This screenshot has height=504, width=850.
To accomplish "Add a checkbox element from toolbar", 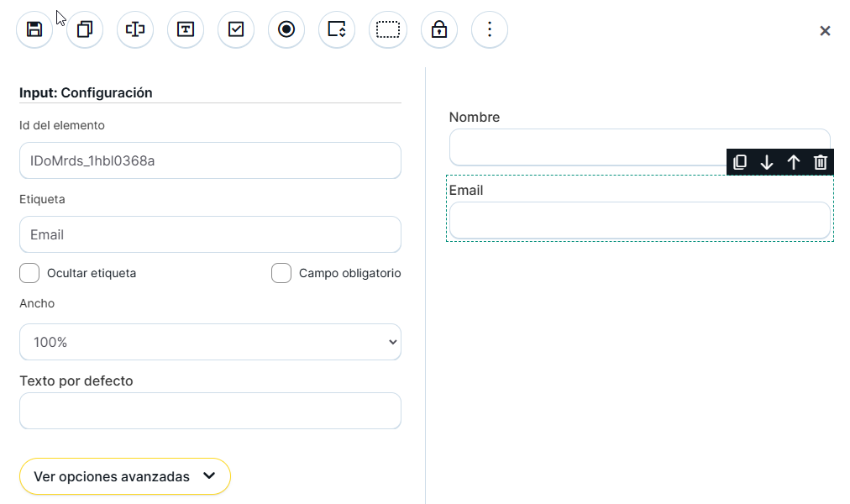I will tap(236, 29).
